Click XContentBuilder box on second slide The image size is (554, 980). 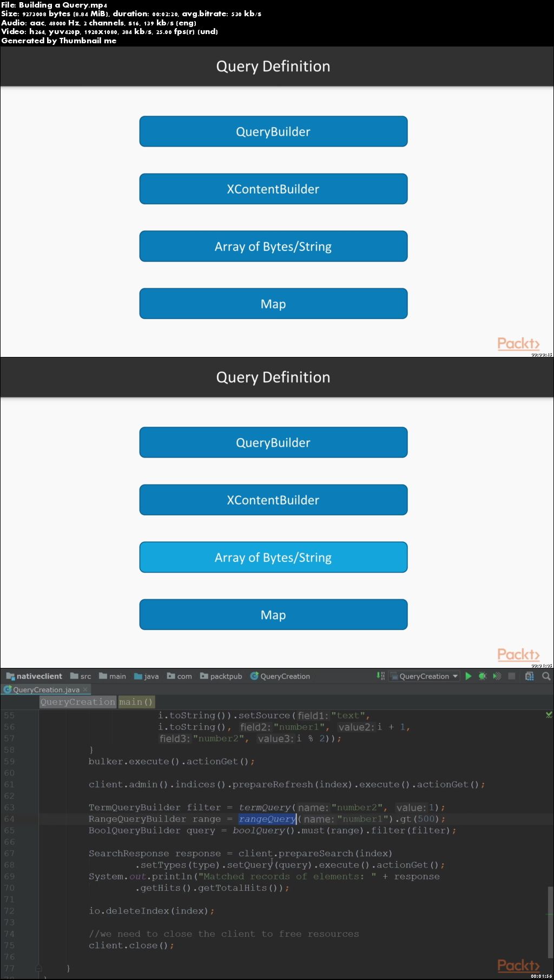pos(273,500)
